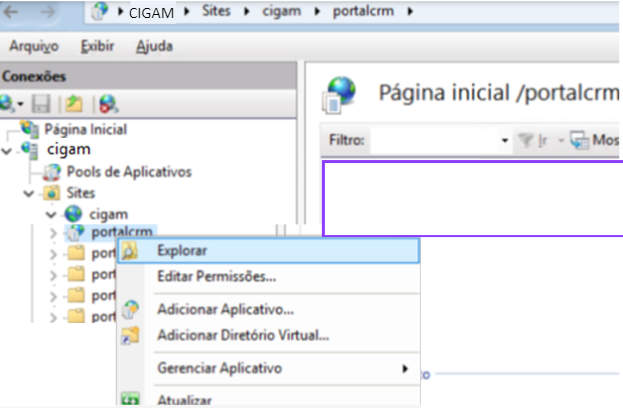Screen dimensions: 623x408
Task: Click the Sites folder icon
Action: [x=52, y=193]
